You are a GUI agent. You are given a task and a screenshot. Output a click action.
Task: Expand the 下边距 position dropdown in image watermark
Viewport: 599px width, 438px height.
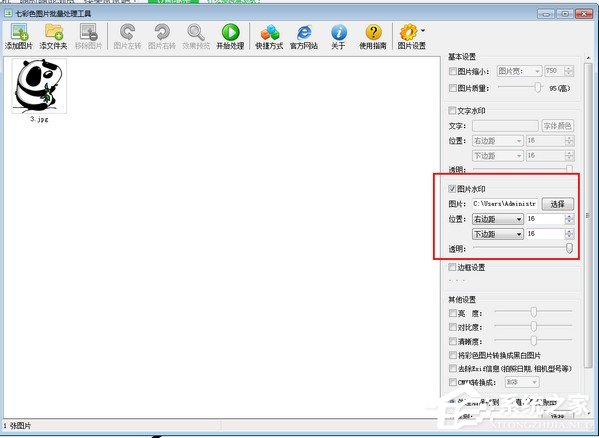tap(498, 234)
